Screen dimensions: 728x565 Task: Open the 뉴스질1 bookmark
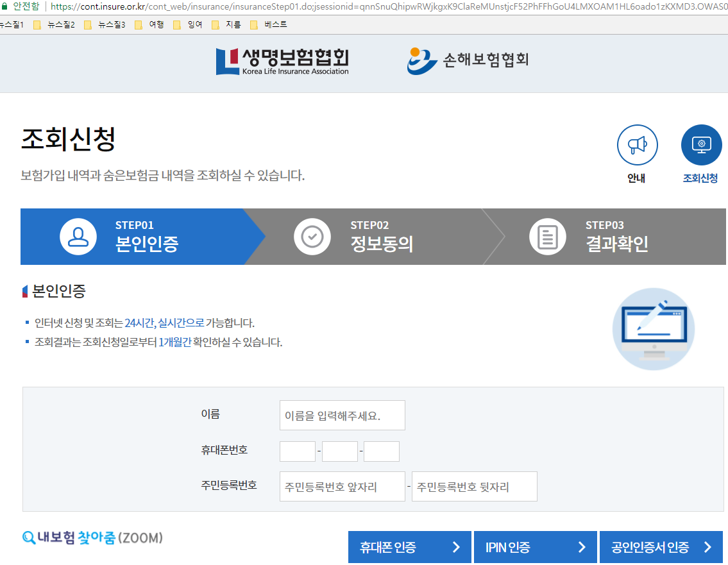coord(13,24)
